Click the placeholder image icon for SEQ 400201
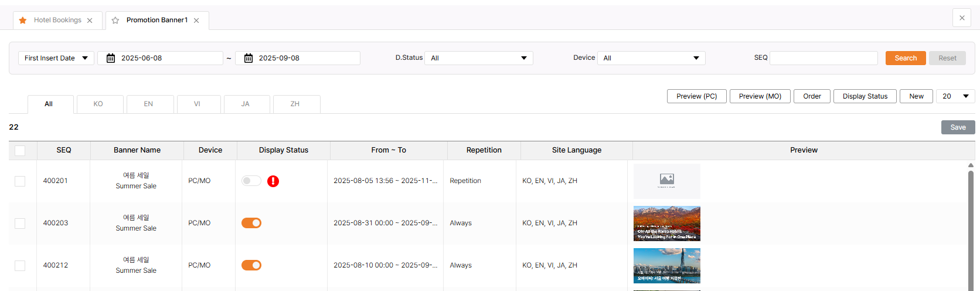This screenshot has width=980, height=291. (x=666, y=181)
